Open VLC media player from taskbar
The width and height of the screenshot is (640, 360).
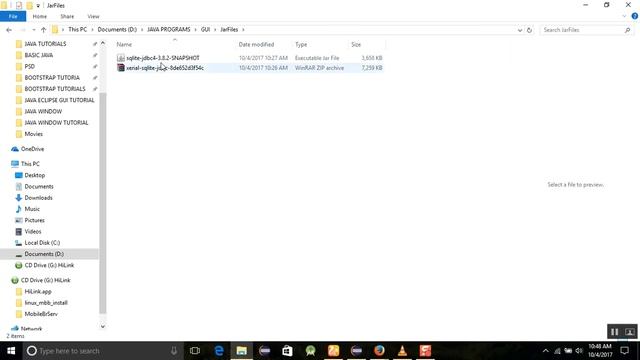(402, 351)
